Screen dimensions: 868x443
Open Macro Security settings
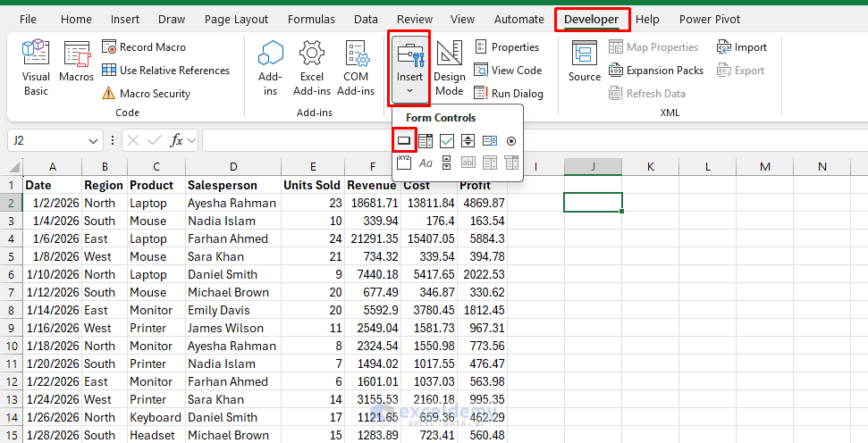pyautogui.click(x=146, y=94)
